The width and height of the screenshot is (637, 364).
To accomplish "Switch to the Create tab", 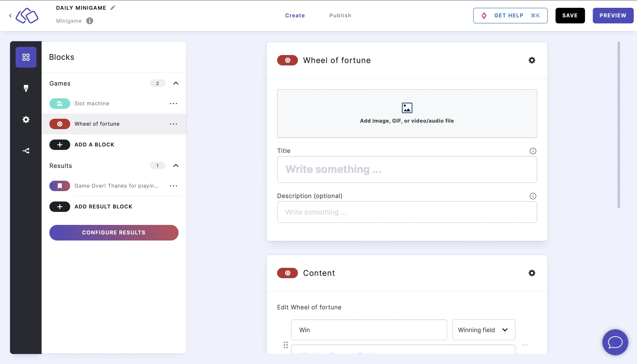I will pyautogui.click(x=295, y=15).
